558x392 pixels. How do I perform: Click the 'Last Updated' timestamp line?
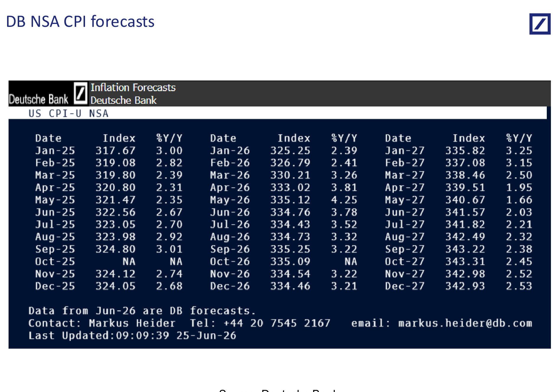coord(132,335)
